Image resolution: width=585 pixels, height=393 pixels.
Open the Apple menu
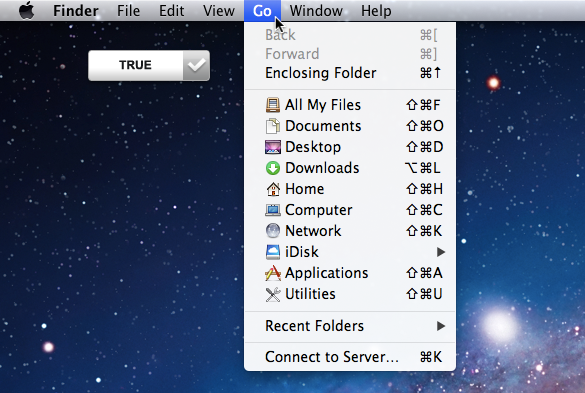(26, 10)
